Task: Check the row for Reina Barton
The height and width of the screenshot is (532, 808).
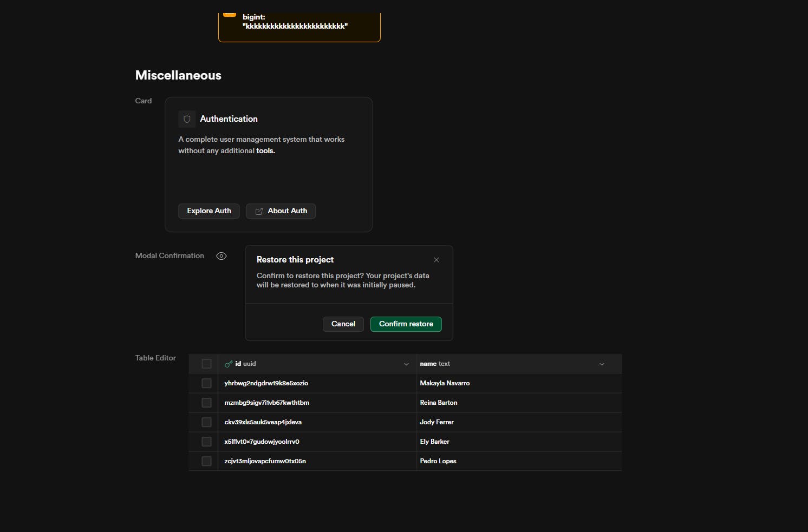Action: [206, 403]
